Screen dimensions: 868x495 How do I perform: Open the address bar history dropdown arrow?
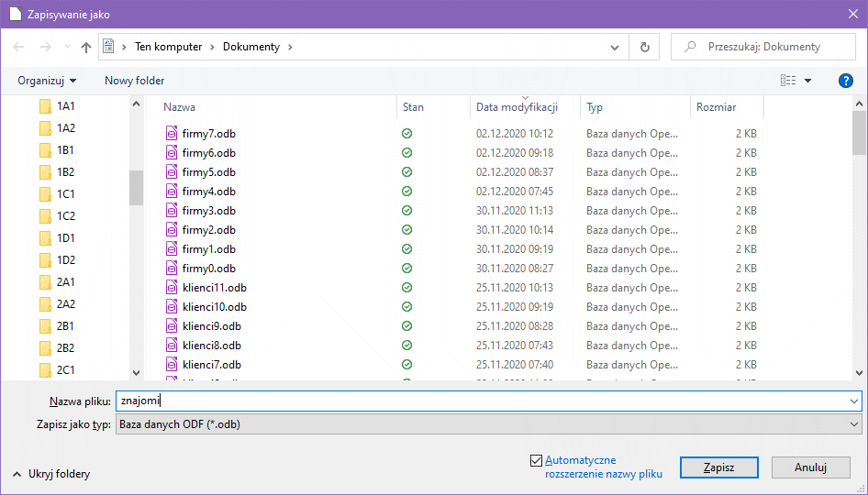tap(615, 47)
